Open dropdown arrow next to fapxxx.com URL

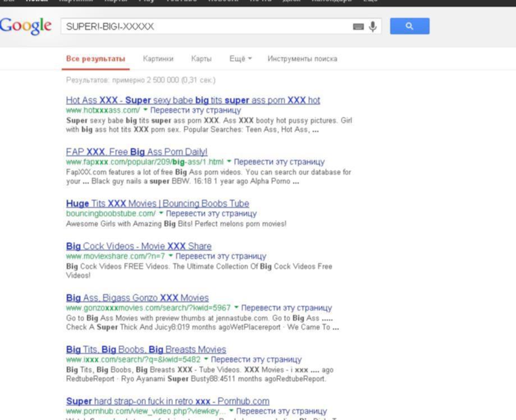229,162
